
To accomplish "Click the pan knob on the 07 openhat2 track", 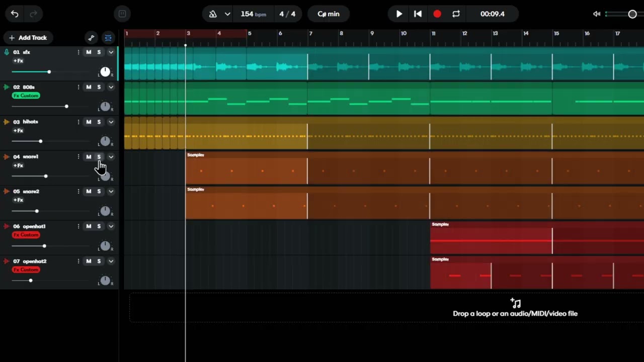I will pyautogui.click(x=105, y=281).
